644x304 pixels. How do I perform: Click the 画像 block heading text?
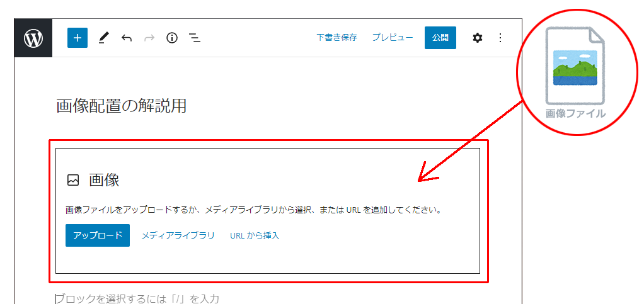[x=105, y=180]
